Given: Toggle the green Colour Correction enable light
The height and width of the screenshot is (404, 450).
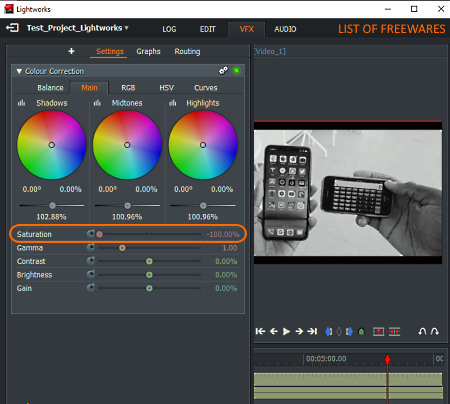Looking at the screenshot, I should pos(236,71).
